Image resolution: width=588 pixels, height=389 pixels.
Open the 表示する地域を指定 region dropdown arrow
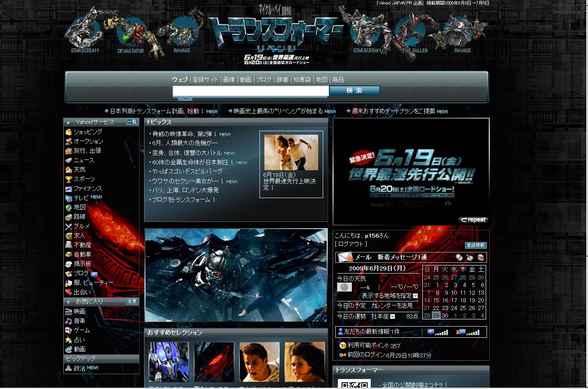[415, 296]
